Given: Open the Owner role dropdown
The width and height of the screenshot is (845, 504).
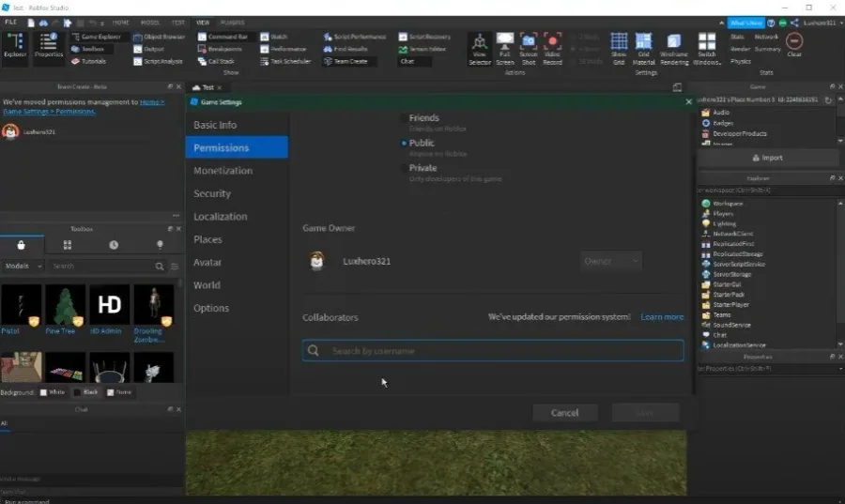Looking at the screenshot, I should (x=611, y=261).
